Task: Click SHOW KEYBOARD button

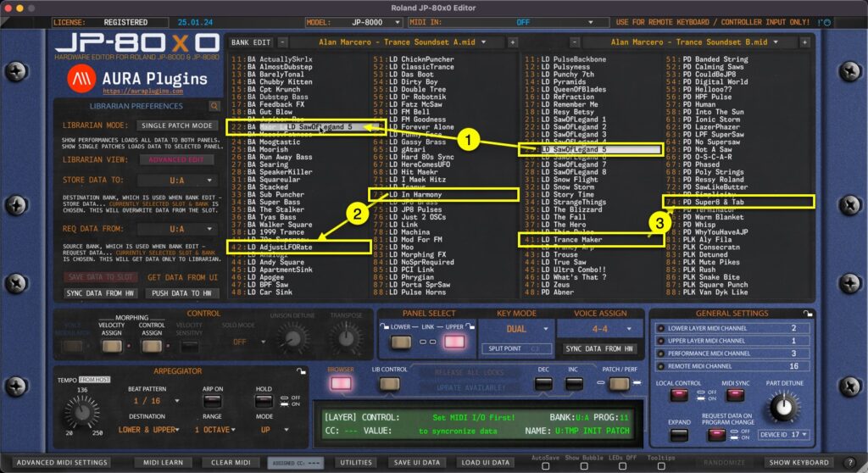Action: click(x=798, y=463)
